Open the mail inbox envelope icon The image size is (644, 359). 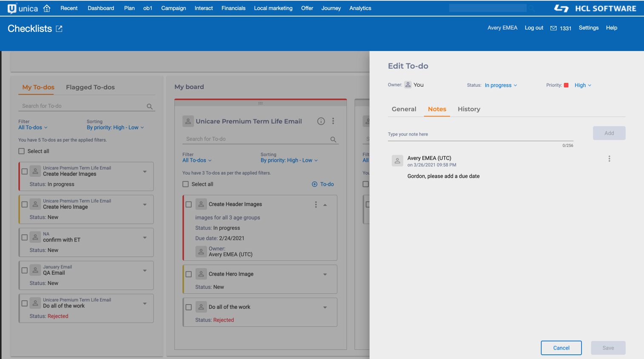(553, 28)
